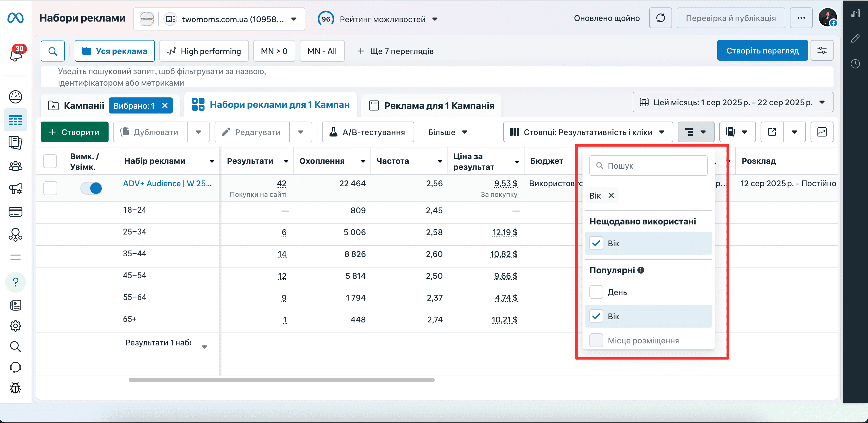
Task: Open the audiences people icon in sidebar
Action: click(x=16, y=166)
